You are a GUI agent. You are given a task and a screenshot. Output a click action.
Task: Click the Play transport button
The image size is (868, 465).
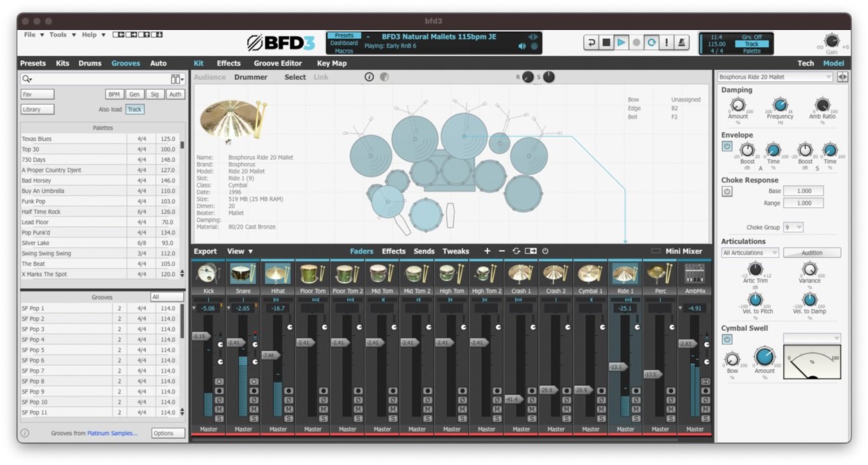[x=621, y=42]
